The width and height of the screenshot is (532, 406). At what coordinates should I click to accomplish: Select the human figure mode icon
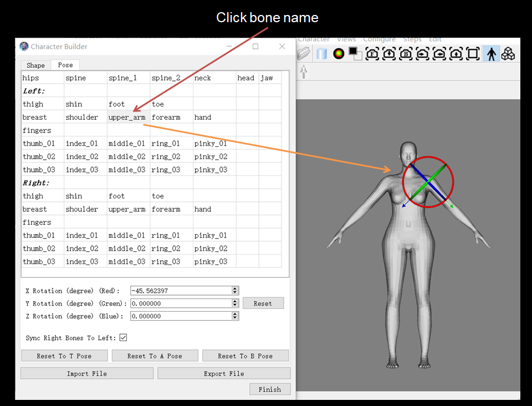point(491,54)
